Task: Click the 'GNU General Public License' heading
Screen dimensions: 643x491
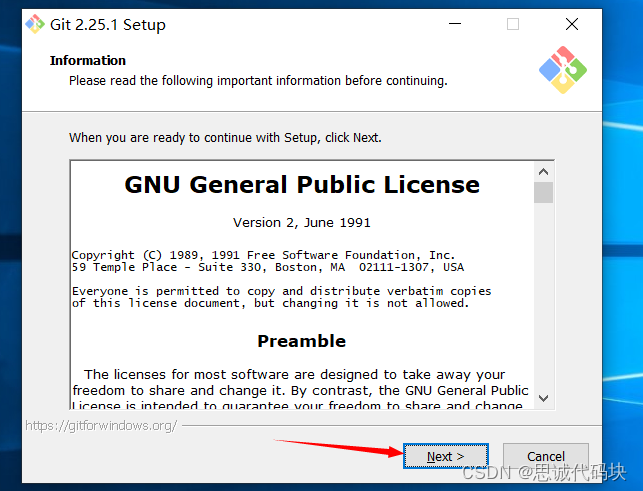Action: click(302, 185)
